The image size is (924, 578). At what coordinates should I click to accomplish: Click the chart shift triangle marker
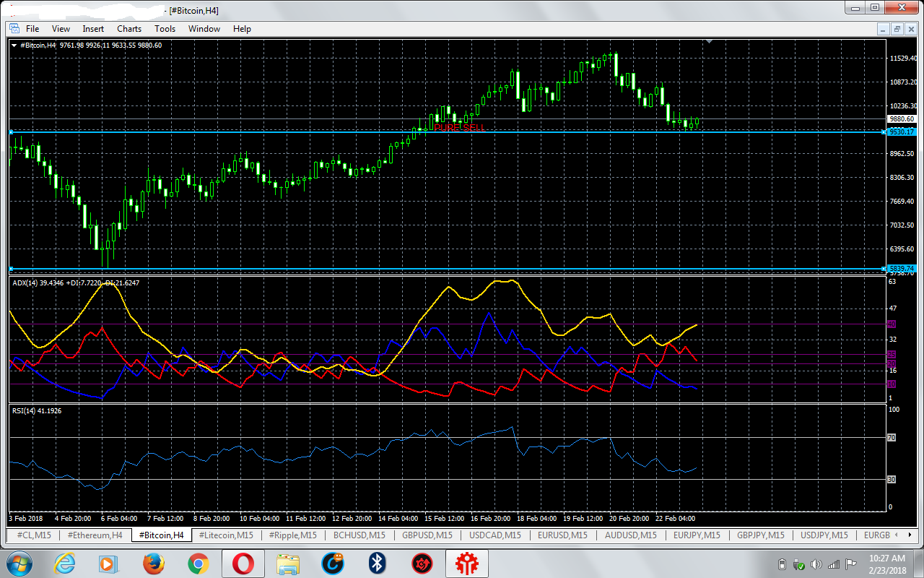[x=710, y=42]
